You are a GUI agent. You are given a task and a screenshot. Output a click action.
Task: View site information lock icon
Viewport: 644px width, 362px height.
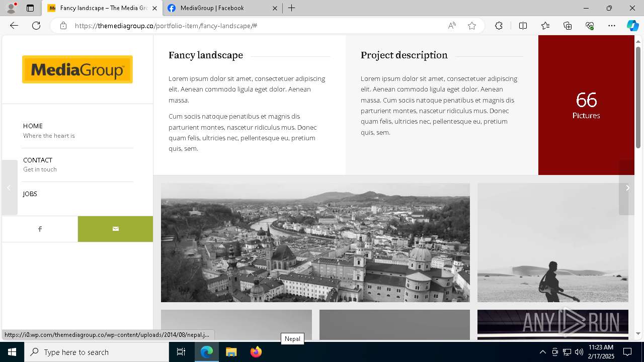click(63, 26)
